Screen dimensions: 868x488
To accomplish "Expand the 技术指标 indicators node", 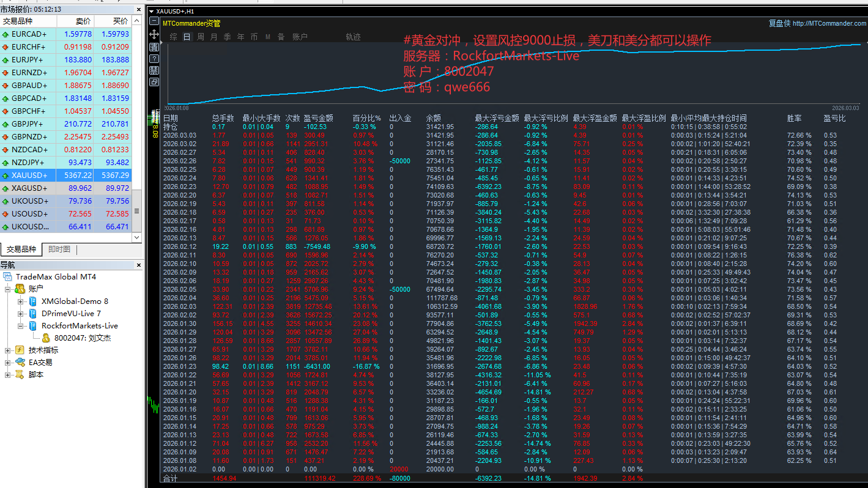I will [8, 350].
